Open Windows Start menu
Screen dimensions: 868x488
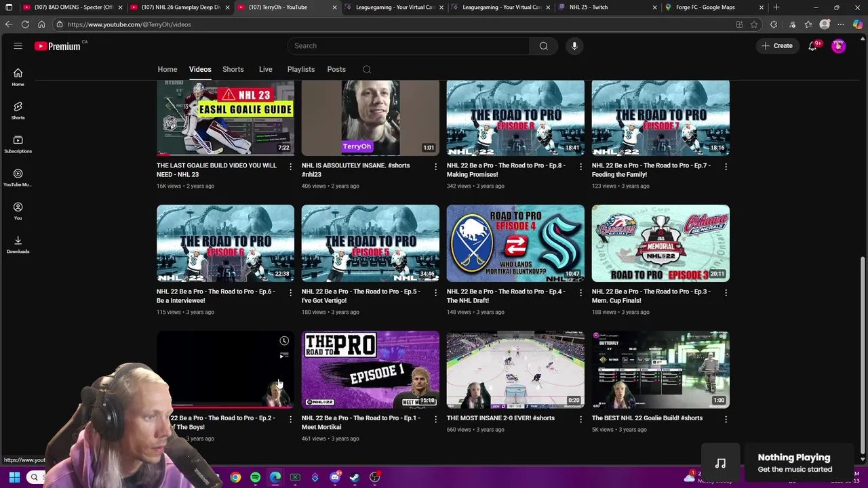click(x=14, y=477)
